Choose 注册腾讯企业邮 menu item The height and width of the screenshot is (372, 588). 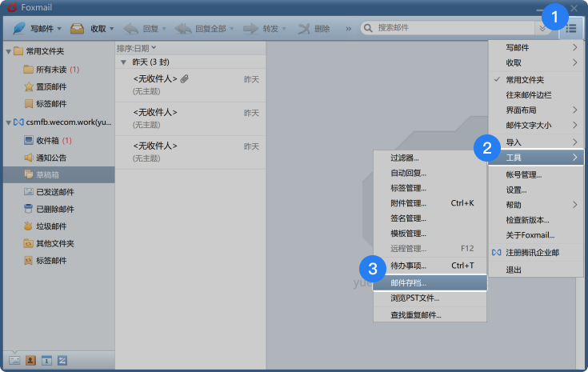536,252
